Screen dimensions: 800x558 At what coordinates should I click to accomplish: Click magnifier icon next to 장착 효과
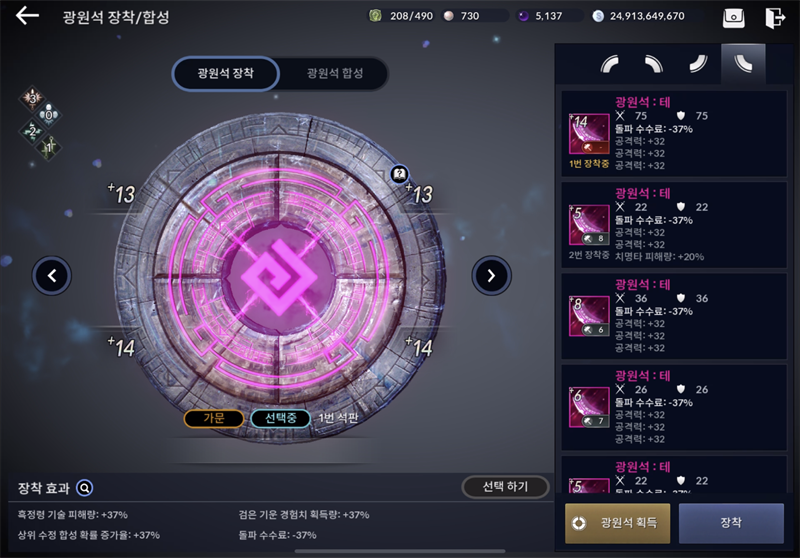click(x=84, y=488)
